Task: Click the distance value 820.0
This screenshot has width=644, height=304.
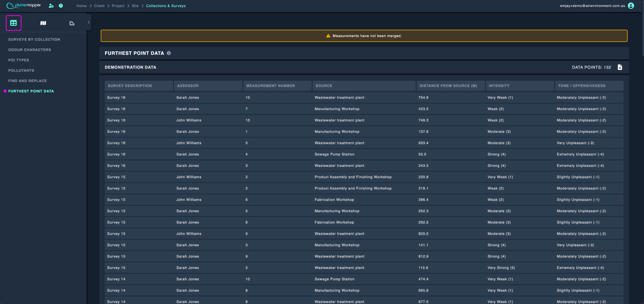Action: click(x=423, y=234)
